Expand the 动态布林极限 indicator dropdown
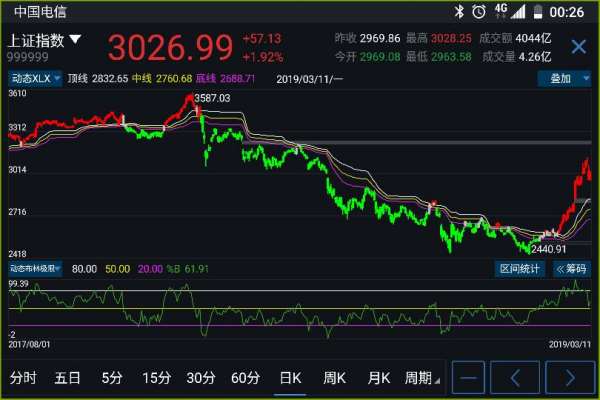Image resolution: width=600 pixels, height=400 pixels. pyautogui.click(x=35, y=268)
